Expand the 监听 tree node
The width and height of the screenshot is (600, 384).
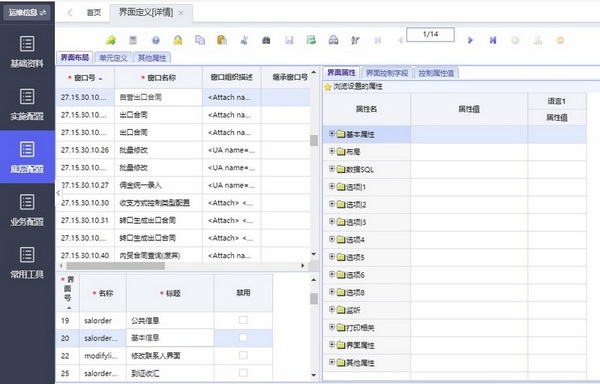(x=332, y=309)
